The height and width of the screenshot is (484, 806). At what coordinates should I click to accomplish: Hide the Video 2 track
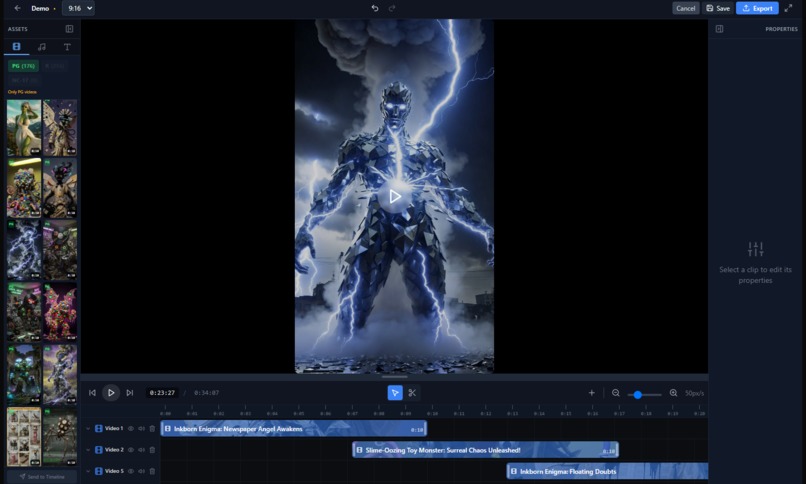pos(131,450)
